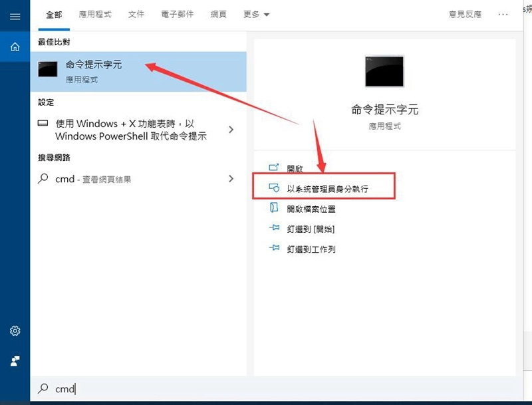Open the 意見反應 feedback link
This screenshot has height=405, width=532.
(x=465, y=14)
